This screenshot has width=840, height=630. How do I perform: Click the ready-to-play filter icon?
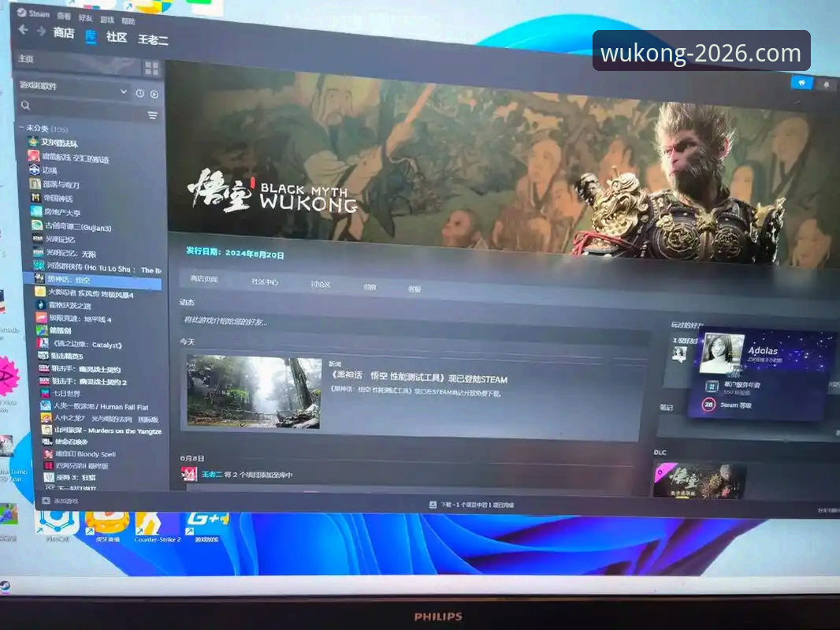[x=154, y=94]
